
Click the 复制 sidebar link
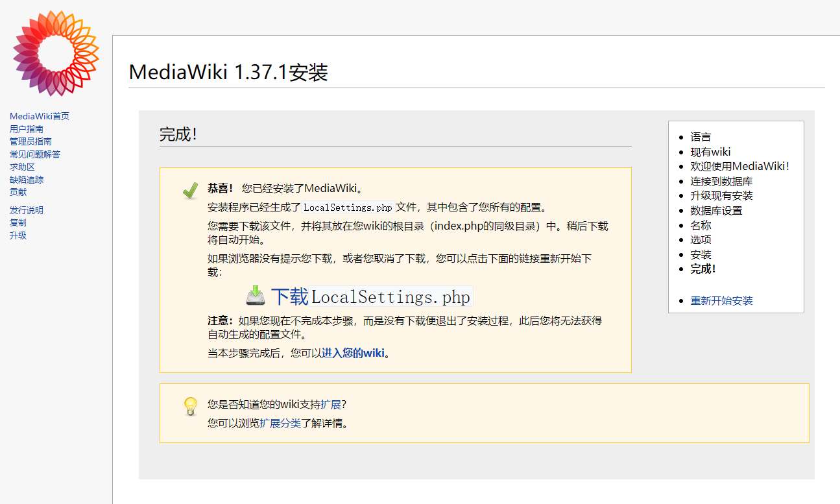18,222
